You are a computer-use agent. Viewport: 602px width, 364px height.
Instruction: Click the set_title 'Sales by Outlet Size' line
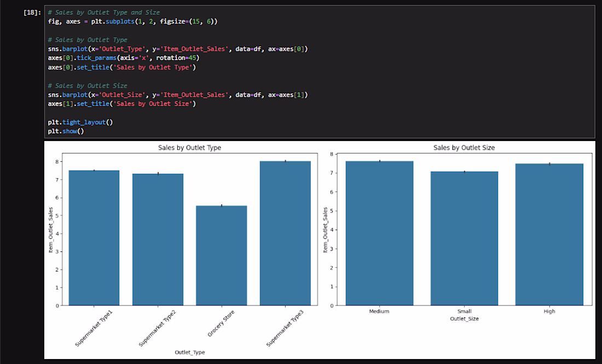[x=121, y=103]
